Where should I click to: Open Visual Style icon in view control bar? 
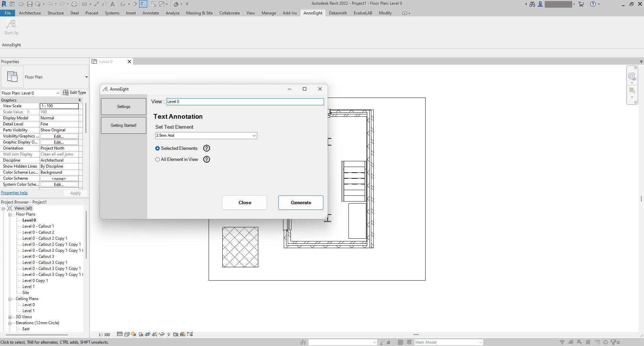click(x=127, y=334)
